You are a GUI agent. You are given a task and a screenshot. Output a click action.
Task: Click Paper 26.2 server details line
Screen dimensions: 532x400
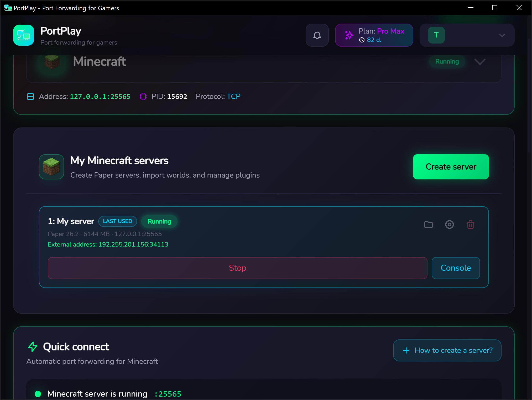(x=105, y=234)
